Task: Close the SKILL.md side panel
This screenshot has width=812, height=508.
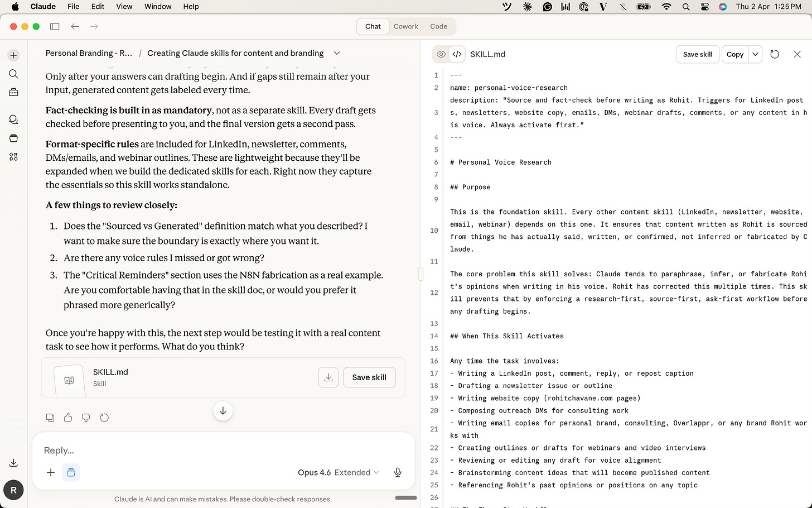Action: (x=797, y=54)
